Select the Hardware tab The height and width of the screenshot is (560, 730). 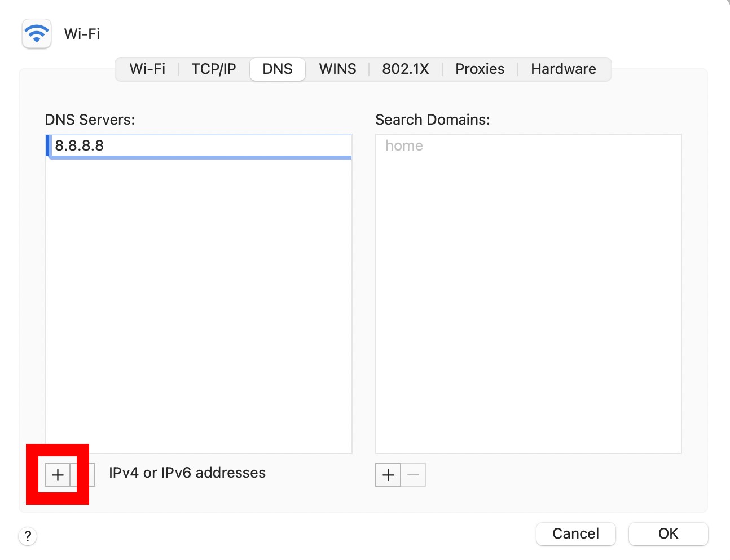(x=563, y=69)
